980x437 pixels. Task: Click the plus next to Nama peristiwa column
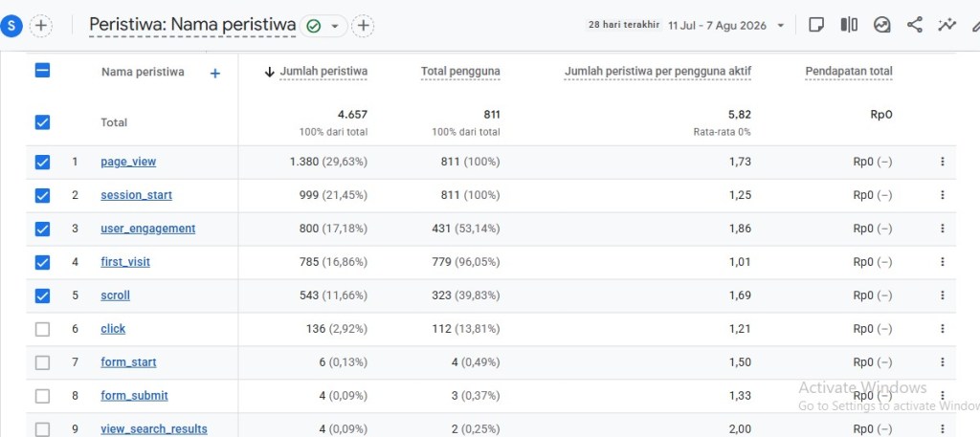pos(215,74)
